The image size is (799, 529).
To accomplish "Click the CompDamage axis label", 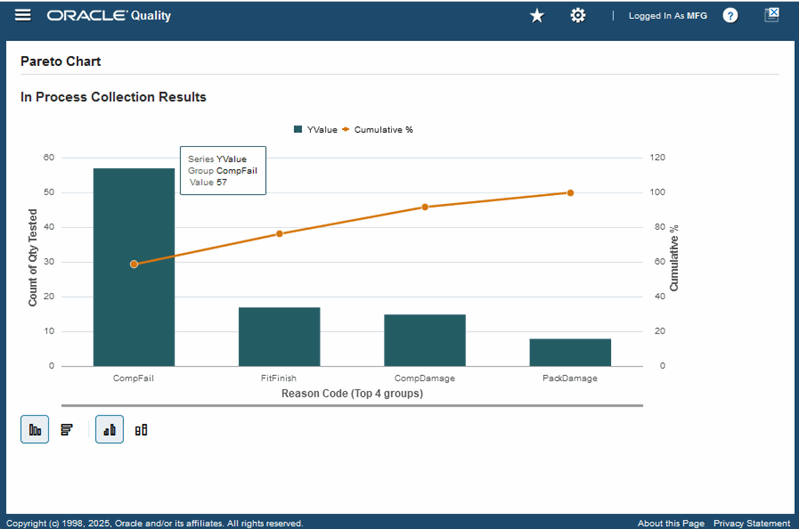I will [x=424, y=378].
